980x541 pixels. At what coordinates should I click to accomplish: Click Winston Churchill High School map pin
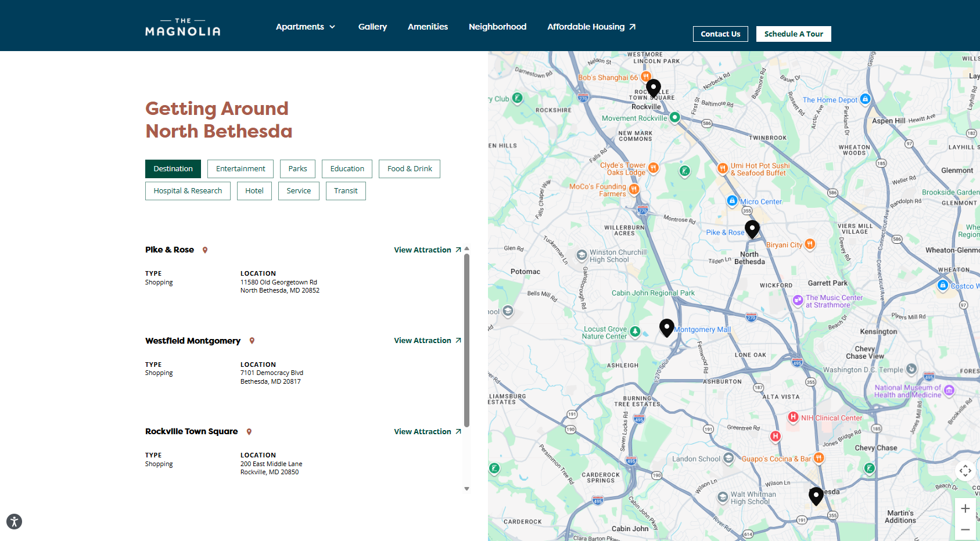tap(581, 255)
